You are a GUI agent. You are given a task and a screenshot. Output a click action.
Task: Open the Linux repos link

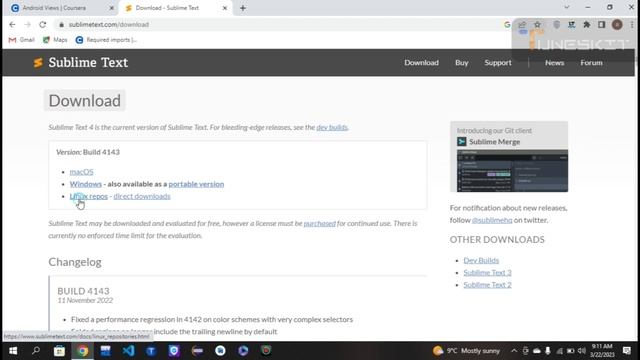pyautogui.click(x=89, y=196)
